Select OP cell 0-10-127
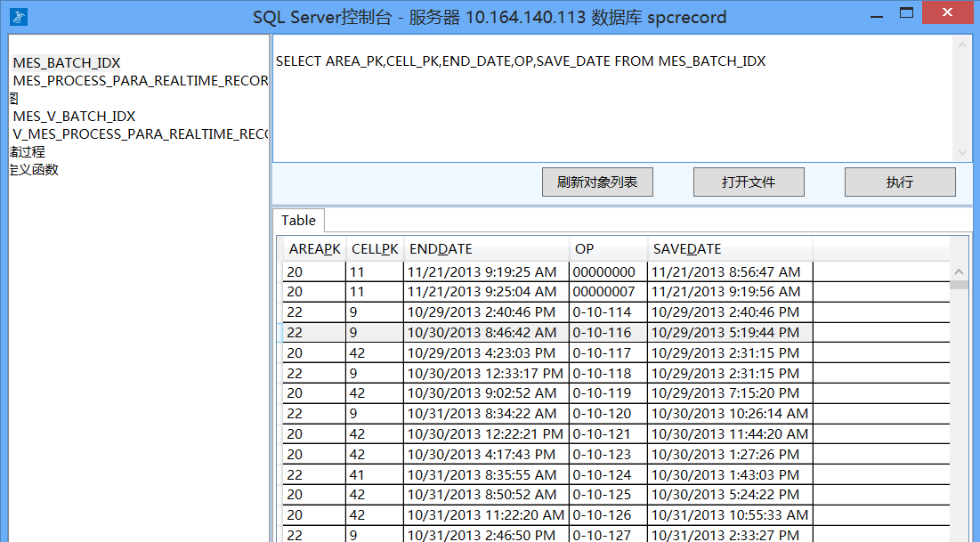This screenshot has height=542, width=980. click(x=608, y=535)
